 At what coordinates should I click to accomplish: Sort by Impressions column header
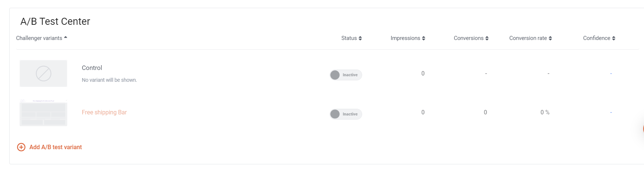click(x=405, y=38)
